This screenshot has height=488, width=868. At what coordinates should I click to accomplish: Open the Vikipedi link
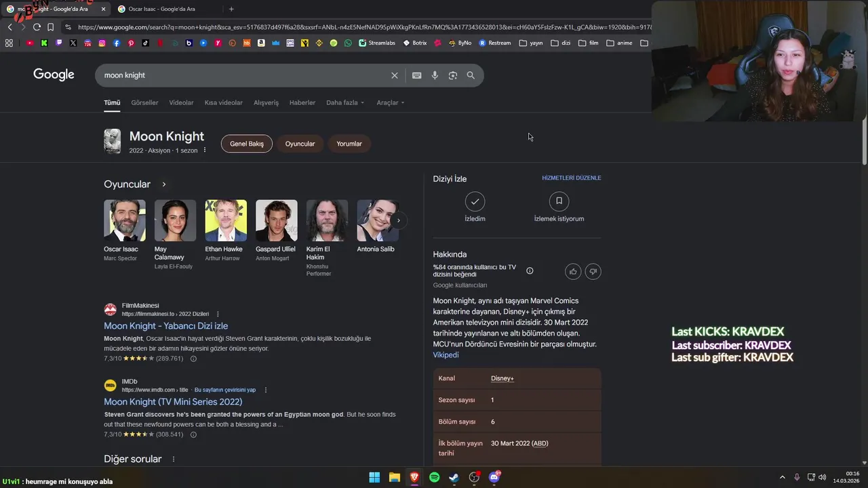pos(446,355)
